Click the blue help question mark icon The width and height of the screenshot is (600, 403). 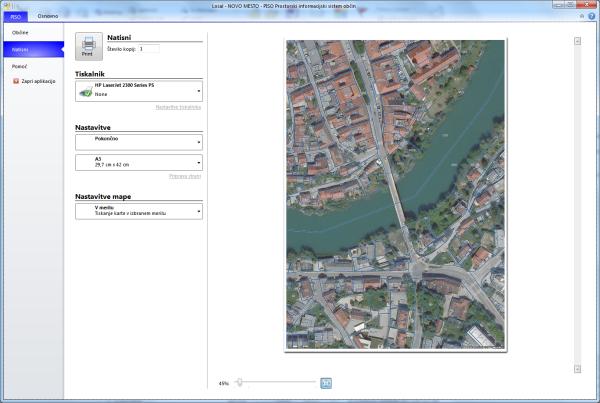point(593,15)
